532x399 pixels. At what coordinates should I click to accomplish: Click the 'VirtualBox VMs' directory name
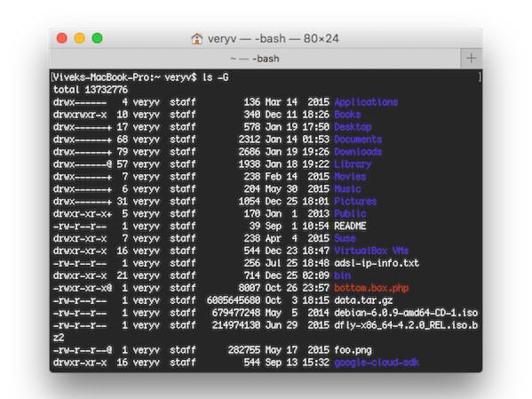371,251
